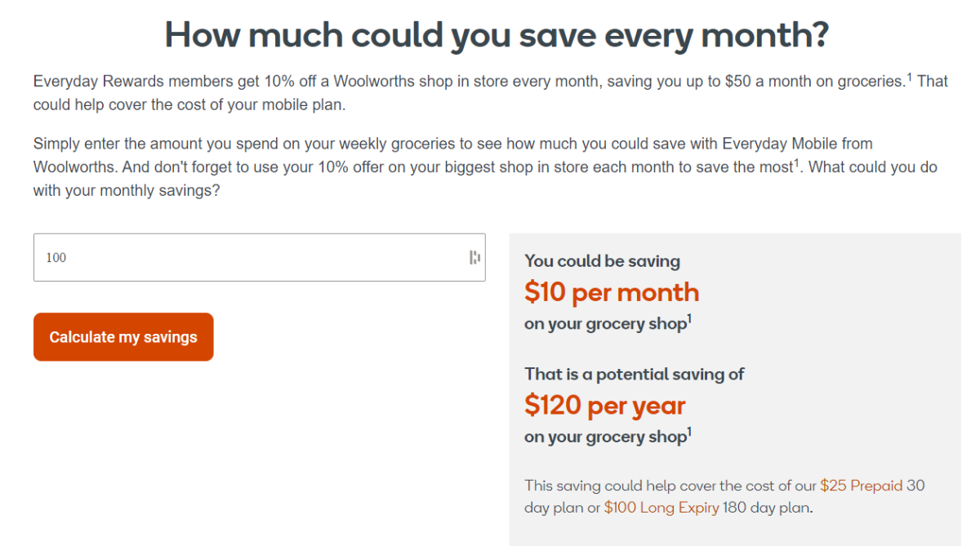Click the "$10 per month" savings result
980x546 pixels.
tap(612, 292)
